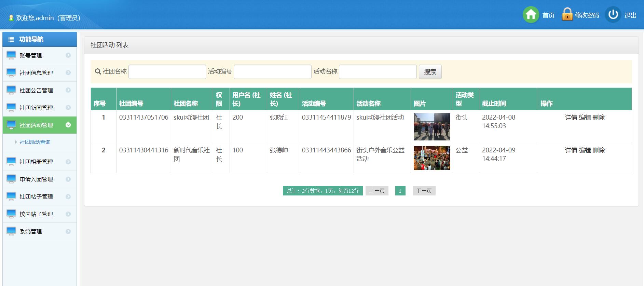Screen dimensions: 644x286
Task: Click 删除 for 街头户外音乐公益活动
Action: tap(599, 150)
